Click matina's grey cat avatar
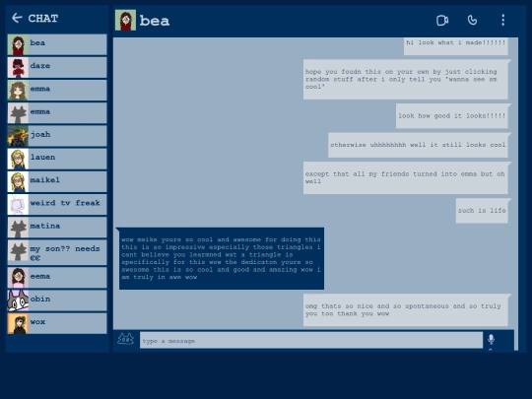This screenshot has height=399, width=532. tap(18, 228)
